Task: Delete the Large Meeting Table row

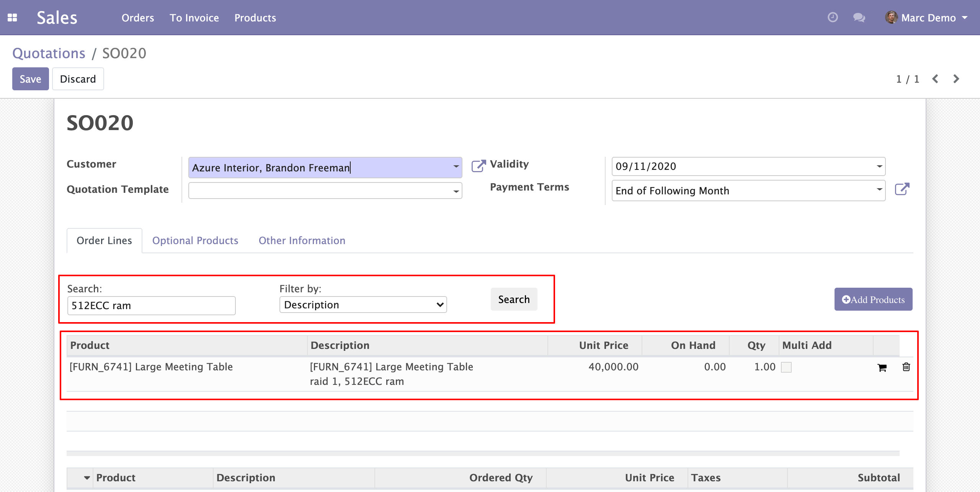Action: click(x=906, y=367)
